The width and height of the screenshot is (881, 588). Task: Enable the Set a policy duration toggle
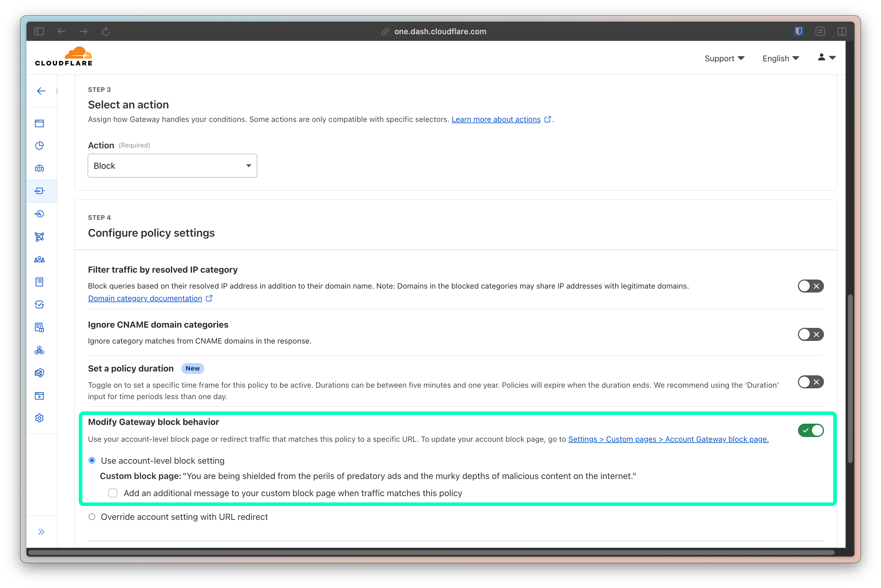tap(810, 382)
